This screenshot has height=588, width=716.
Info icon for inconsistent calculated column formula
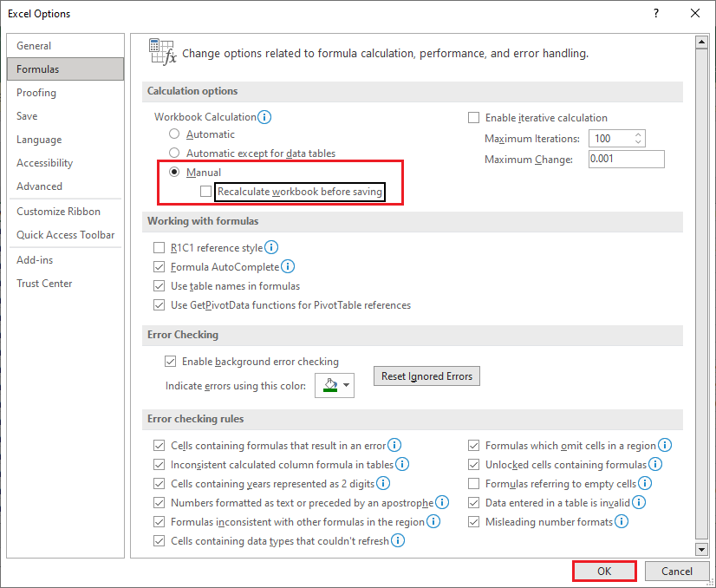402,464
